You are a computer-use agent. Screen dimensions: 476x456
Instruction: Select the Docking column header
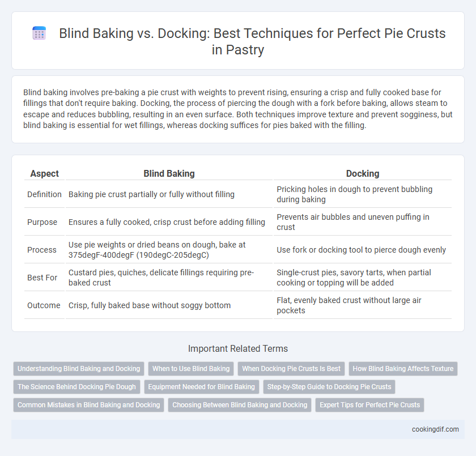pos(363,173)
